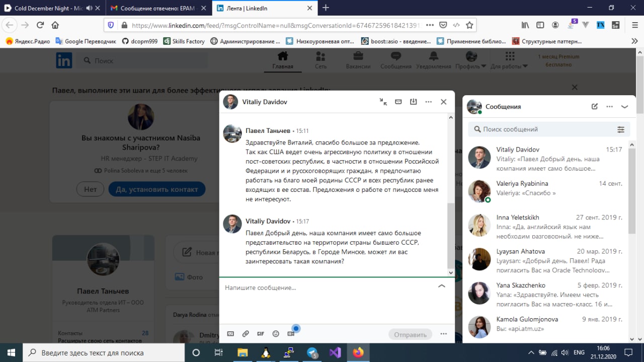Image resolution: width=644 pixels, height=362 pixels.
Task: Open the Google Переводчик bookmark
Action: tap(86, 41)
